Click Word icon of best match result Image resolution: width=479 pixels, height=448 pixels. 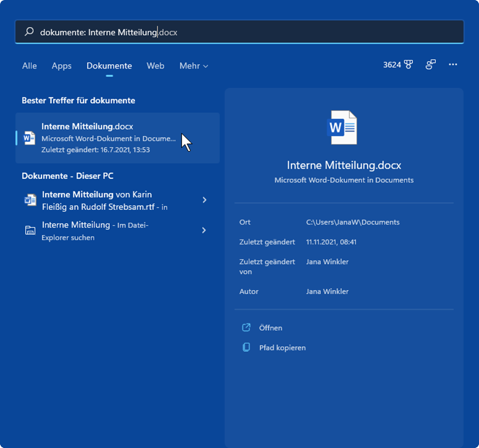[29, 138]
